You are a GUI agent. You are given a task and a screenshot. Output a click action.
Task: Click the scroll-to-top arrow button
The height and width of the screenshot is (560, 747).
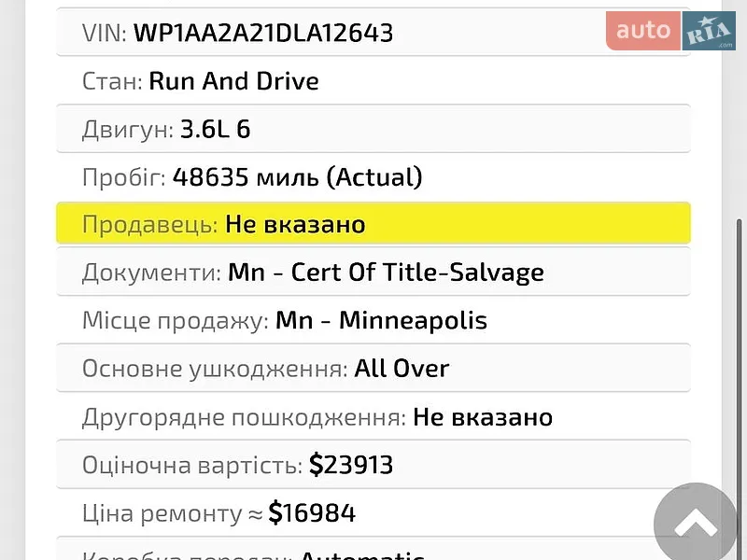pyautogui.click(x=695, y=524)
